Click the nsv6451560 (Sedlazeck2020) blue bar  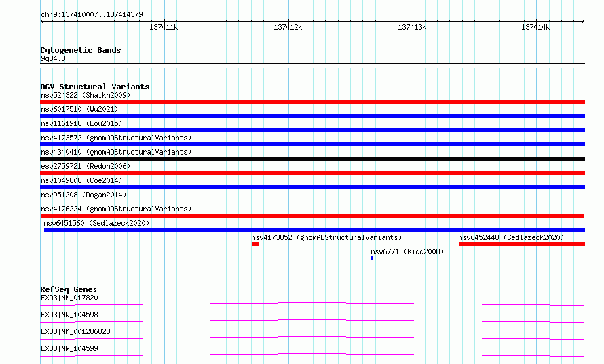point(314,230)
